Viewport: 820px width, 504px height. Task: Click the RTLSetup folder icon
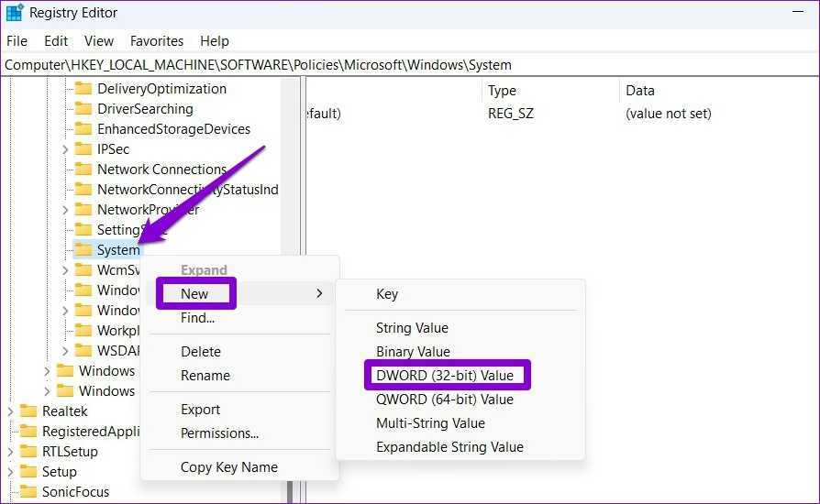tap(28, 452)
